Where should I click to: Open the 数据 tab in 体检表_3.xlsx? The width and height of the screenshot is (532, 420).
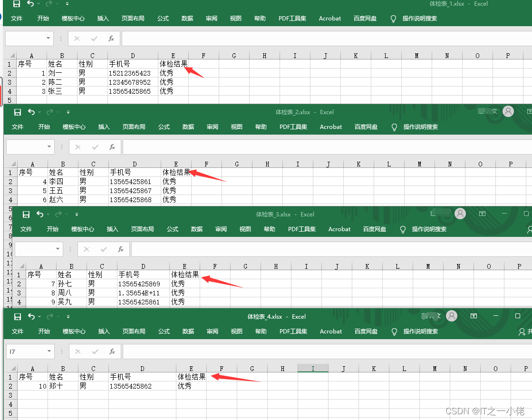coord(197,229)
